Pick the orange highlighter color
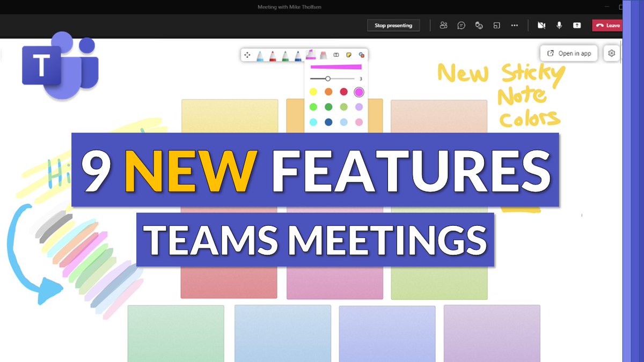This screenshot has width=644, height=362. point(328,92)
